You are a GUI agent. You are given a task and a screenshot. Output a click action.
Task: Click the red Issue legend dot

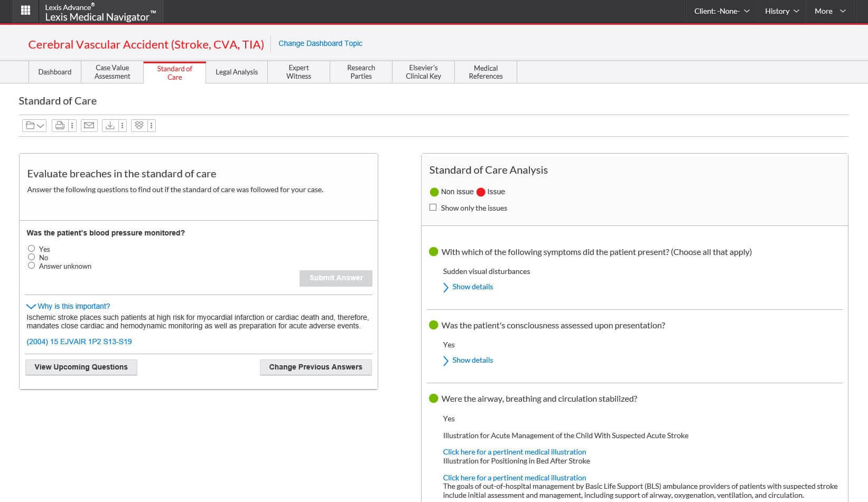(481, 192)
